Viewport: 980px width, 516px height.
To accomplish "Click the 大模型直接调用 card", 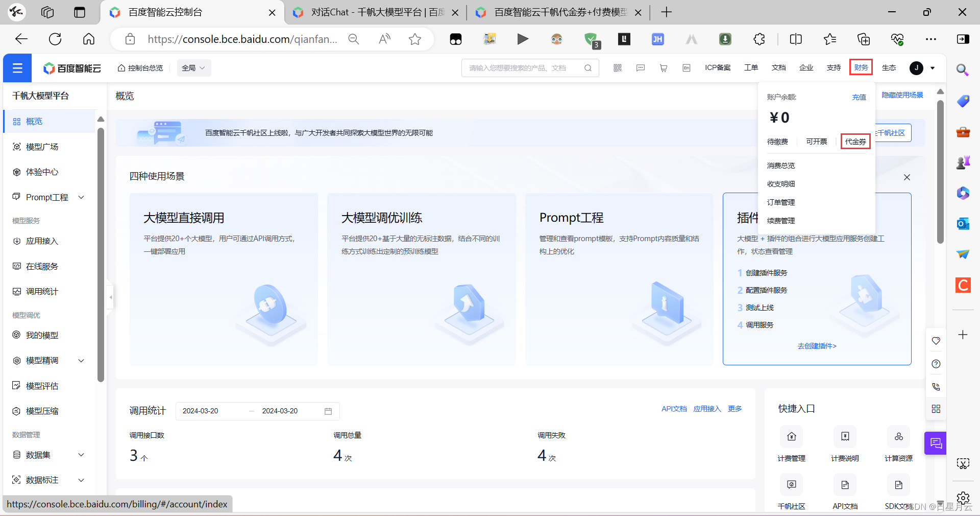I will point(224,279).
